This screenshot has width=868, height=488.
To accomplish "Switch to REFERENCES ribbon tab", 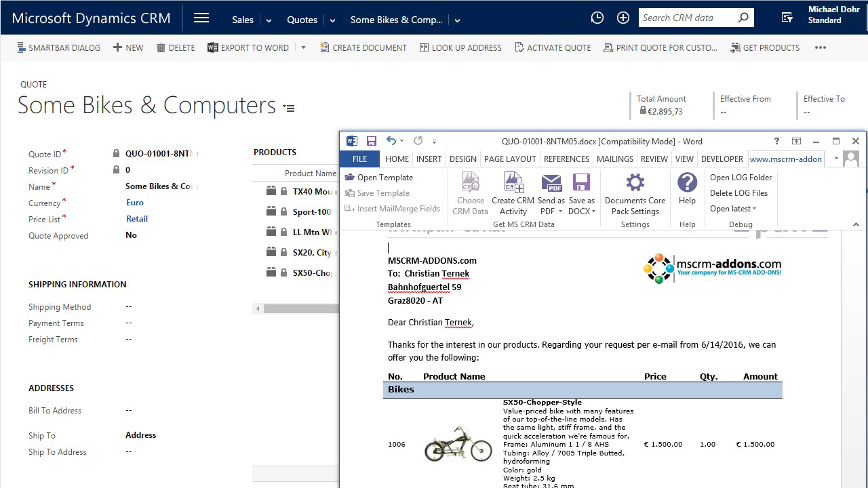I will (x=566, y=159).
